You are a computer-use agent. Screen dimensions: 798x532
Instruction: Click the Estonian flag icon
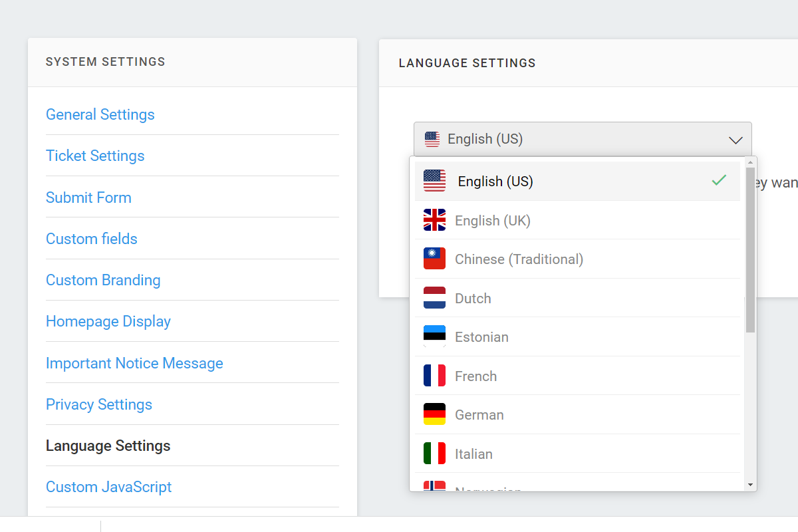pyautogui.click(x=434, y=336)
